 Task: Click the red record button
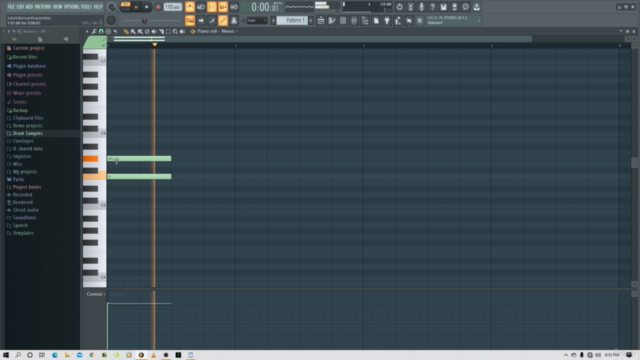coord(158,7)
